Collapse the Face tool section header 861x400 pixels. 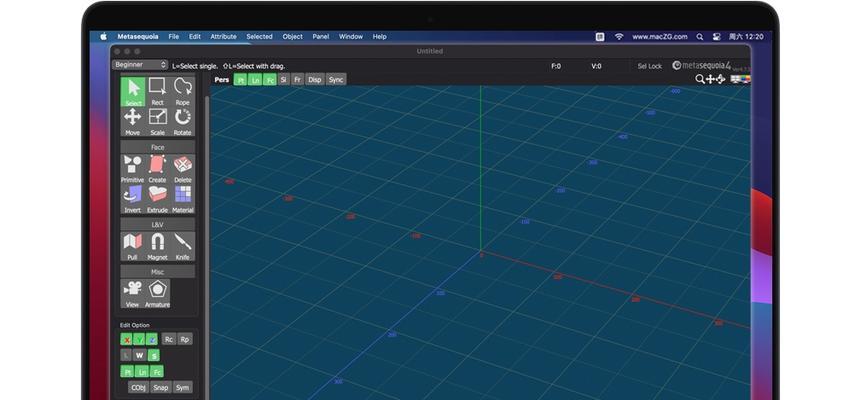pos(158,147)
